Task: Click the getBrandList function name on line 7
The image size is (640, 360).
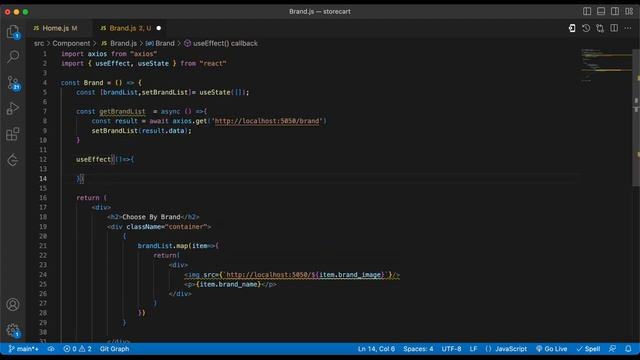Action: (122, 111)
